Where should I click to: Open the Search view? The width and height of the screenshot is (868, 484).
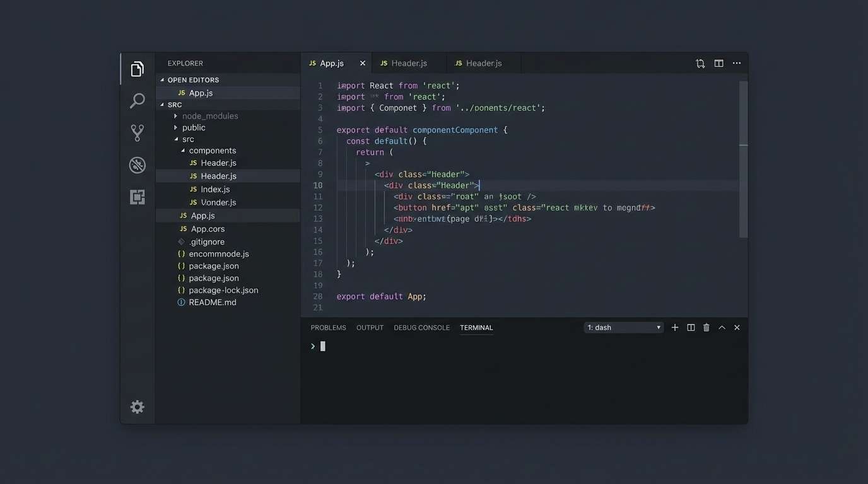pos(137,101)
